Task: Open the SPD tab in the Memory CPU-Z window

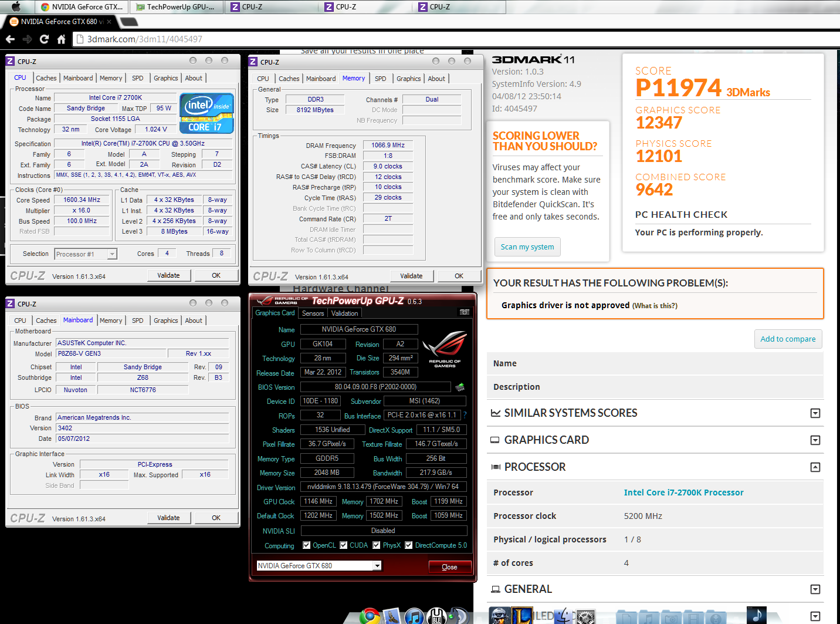Action: click(x=380, y=79)
